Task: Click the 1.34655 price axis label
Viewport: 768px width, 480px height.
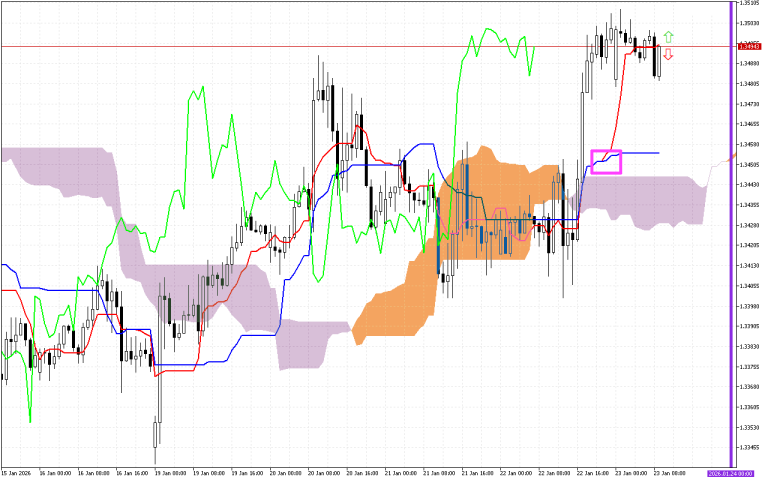Action: coord(750,124)
